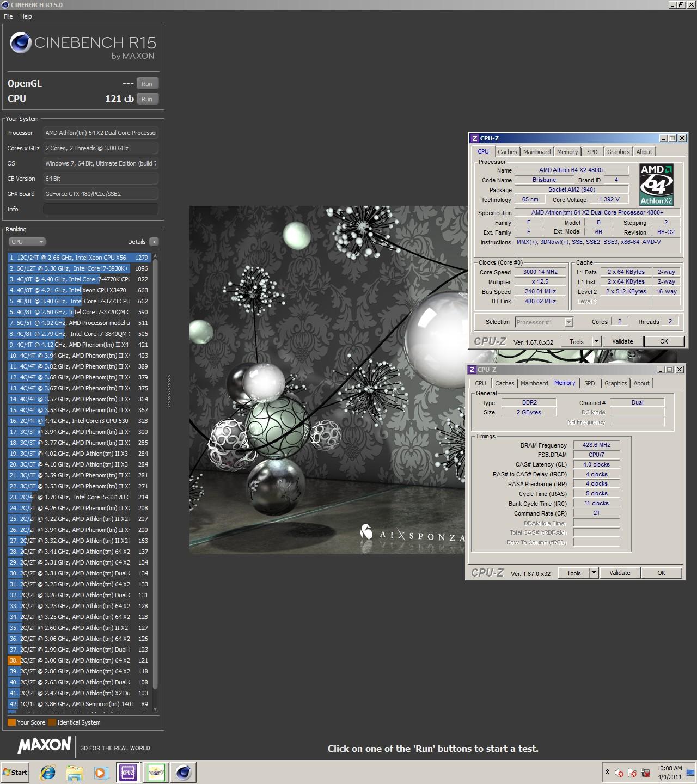This screenshot has width=697, height=784.
Task: Click the rendered scene image preview
Action: tap(328, 380)
